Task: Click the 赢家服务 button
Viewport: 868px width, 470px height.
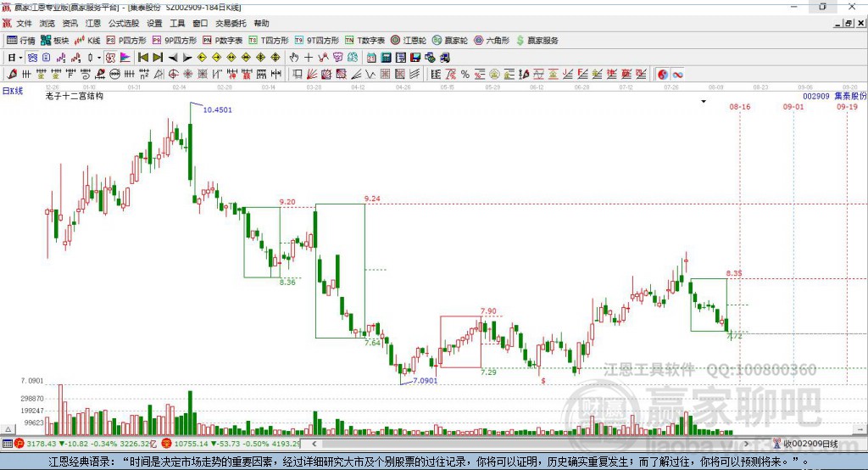Action: 537,41
